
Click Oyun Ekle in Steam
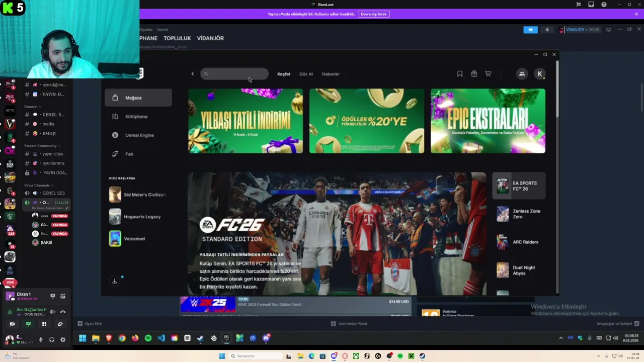90,324
